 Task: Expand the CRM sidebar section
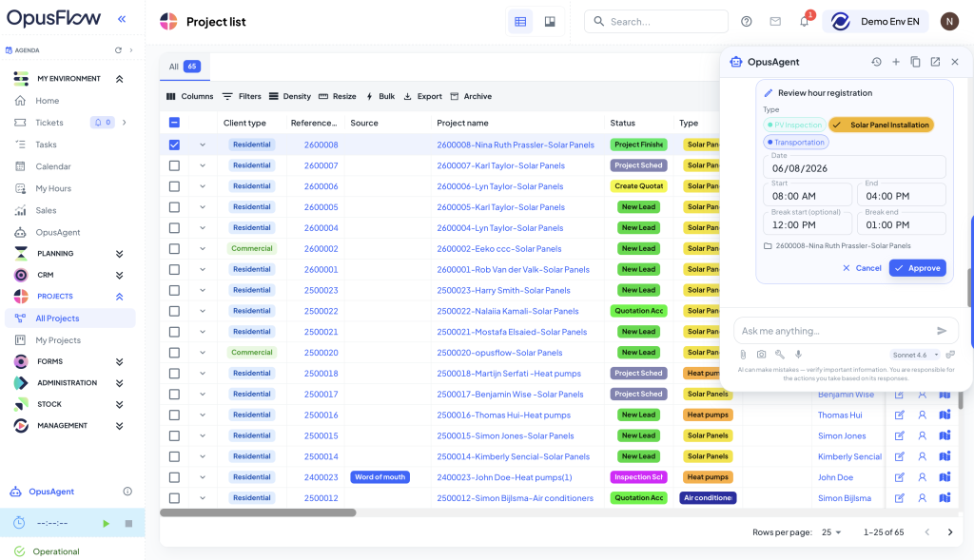click(x=119, y=275)
